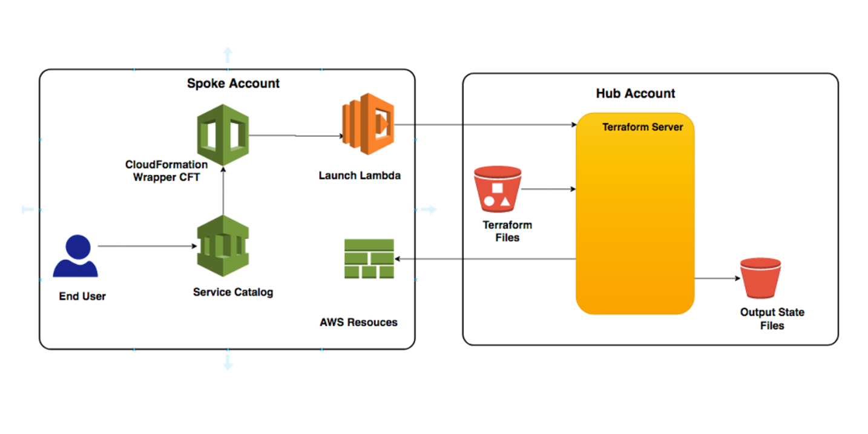Click the CloudFormation Wrapper CFT label
The image size is (868, 434).
pos(166,171)
